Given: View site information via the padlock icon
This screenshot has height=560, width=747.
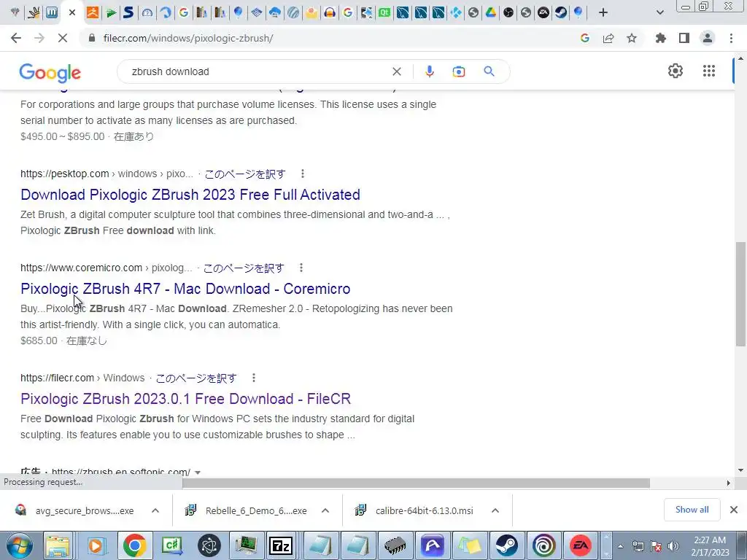Looking at the screenshot, I should pos(92,38).
